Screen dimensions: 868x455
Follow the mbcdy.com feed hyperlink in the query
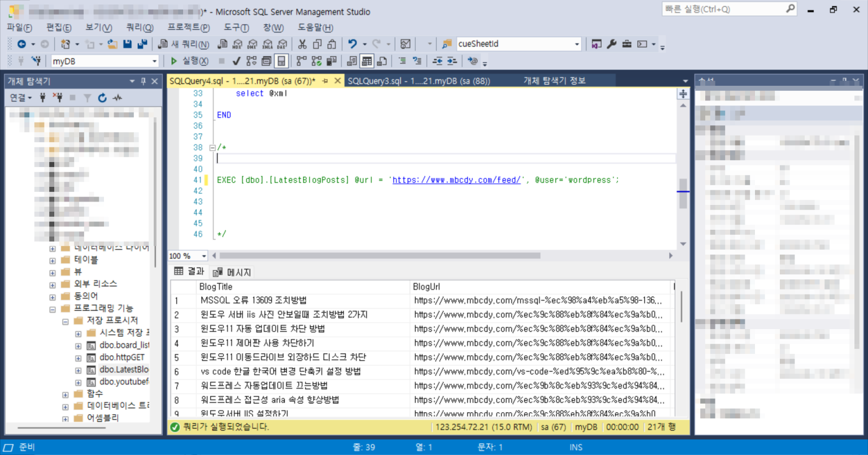click(456, 180)
